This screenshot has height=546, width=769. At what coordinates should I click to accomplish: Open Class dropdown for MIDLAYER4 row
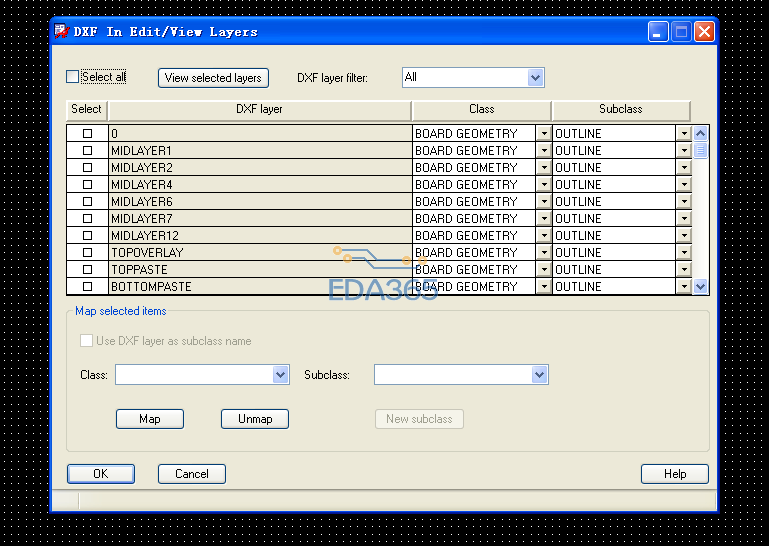(x=544, y=184)
